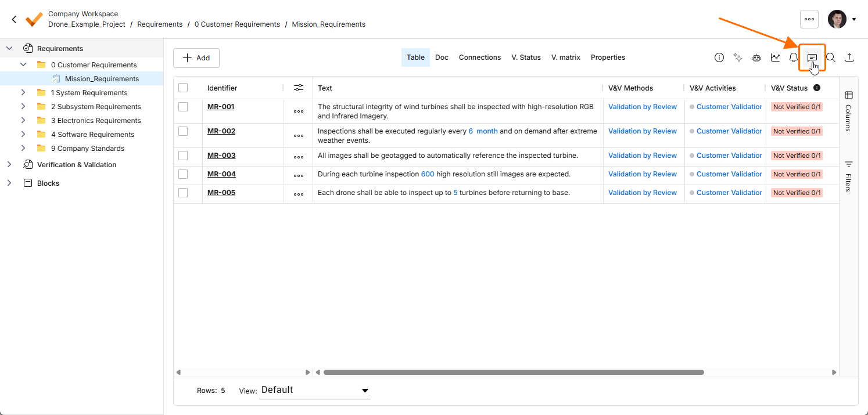Tick the MR-001 row checkbox
The image size is (868, 415).
tap(183, 107)
